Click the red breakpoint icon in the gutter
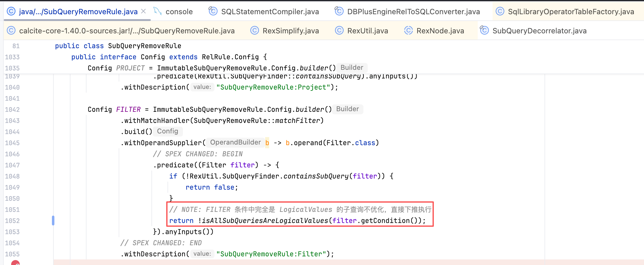 [x=15, y=263]
